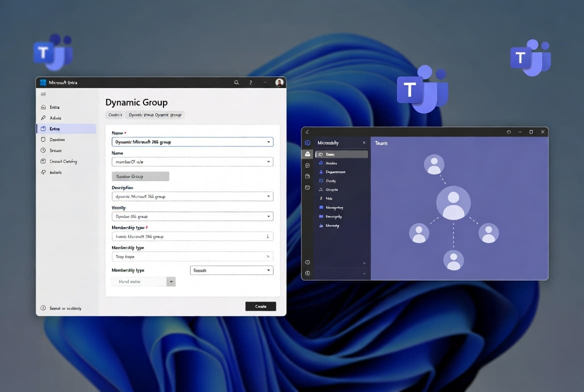Click the large central avatar in the Team diagram
The width and height of the screenshot is (584, 392).
[x=453, y=203]
